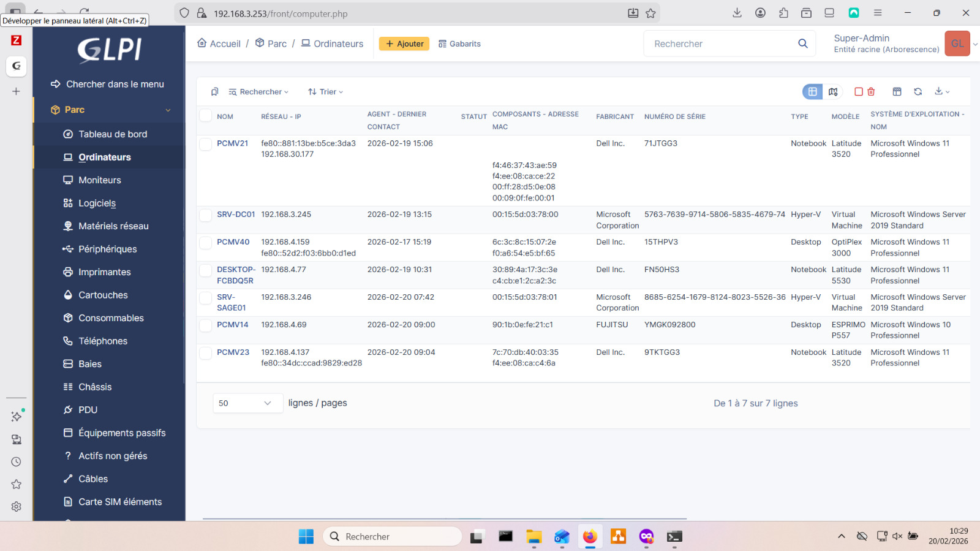This screenshot has height=551, width=980.
Task: Open Firefox application hamburger menu
Action: [878, 13]
